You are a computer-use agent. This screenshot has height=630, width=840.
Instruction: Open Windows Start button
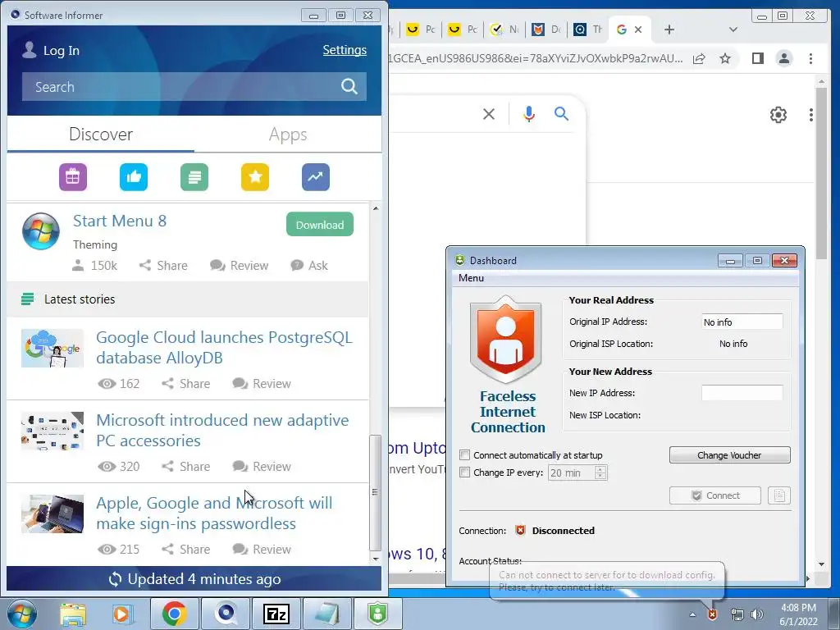[x=22, y=614]
